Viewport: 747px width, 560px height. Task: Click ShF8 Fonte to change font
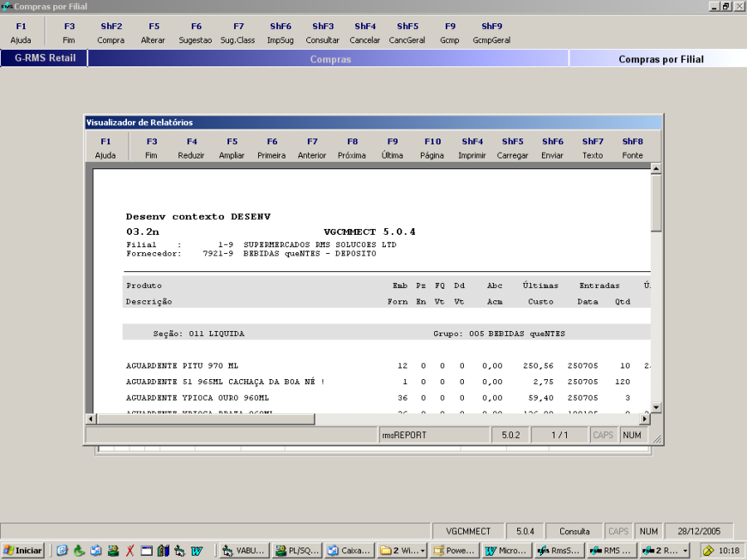point(632,149)
